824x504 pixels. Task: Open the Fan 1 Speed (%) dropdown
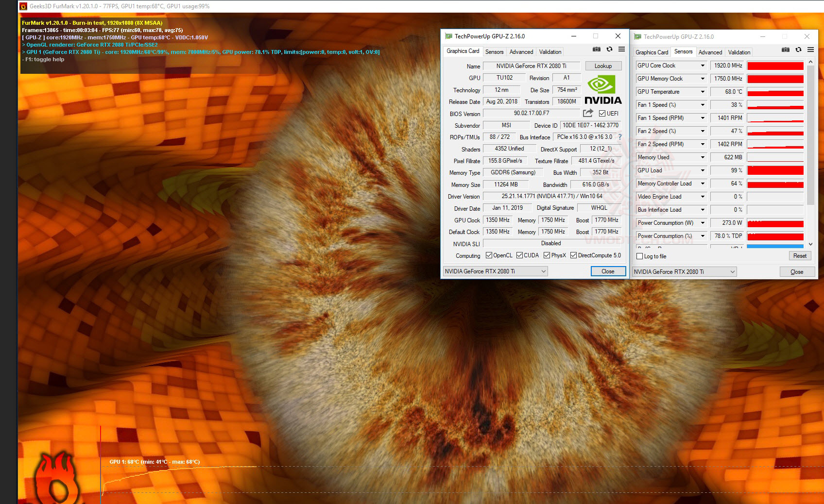pyautogui.click(x=702, y=105)
